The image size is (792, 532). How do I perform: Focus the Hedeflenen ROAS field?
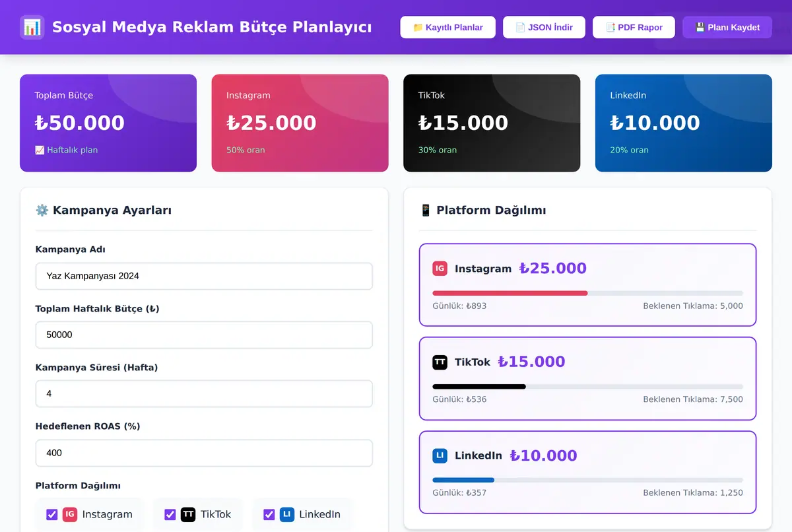[x=204, y=453]
